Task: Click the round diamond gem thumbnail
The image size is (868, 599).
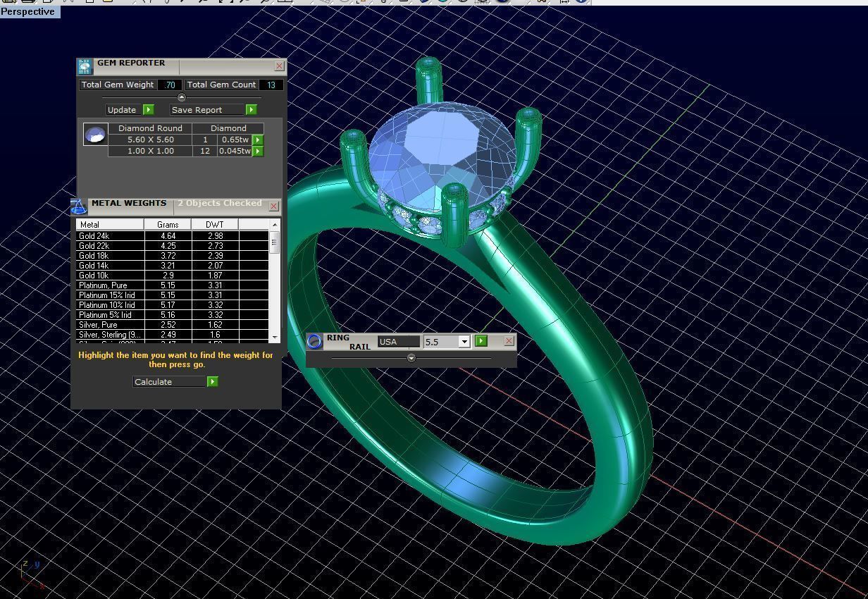Action: tap(96, 135)
